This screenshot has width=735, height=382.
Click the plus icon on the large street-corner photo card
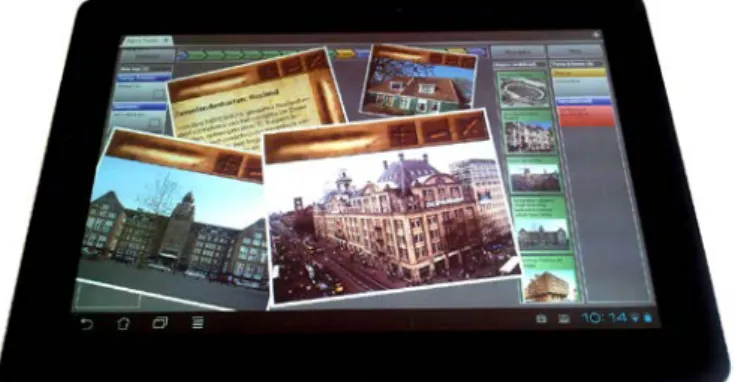click(x=404, y=135)
